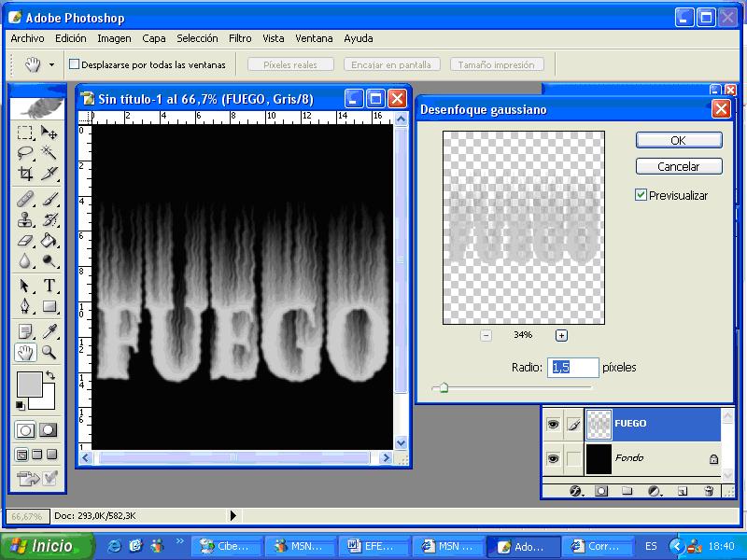Click OK in Desenfoque gaussiano dialog
Image resolution: width=747 pixels, height=560 pixels.
(x=679, y=140)
